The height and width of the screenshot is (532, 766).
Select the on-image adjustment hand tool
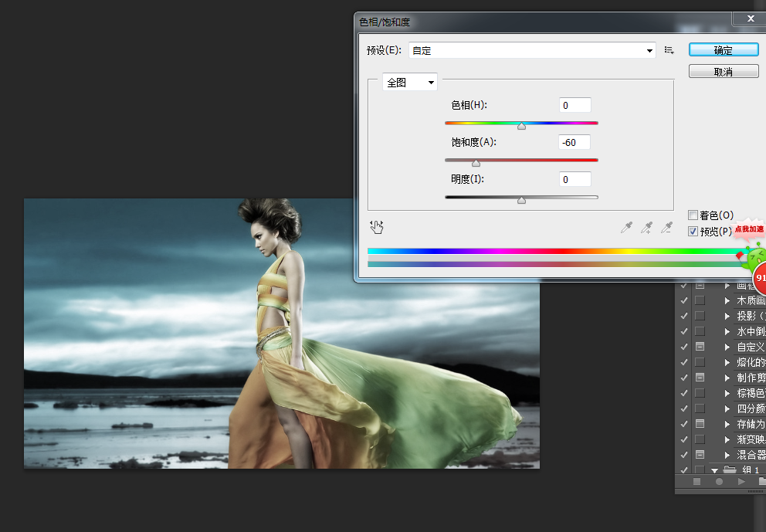point(377,227)
